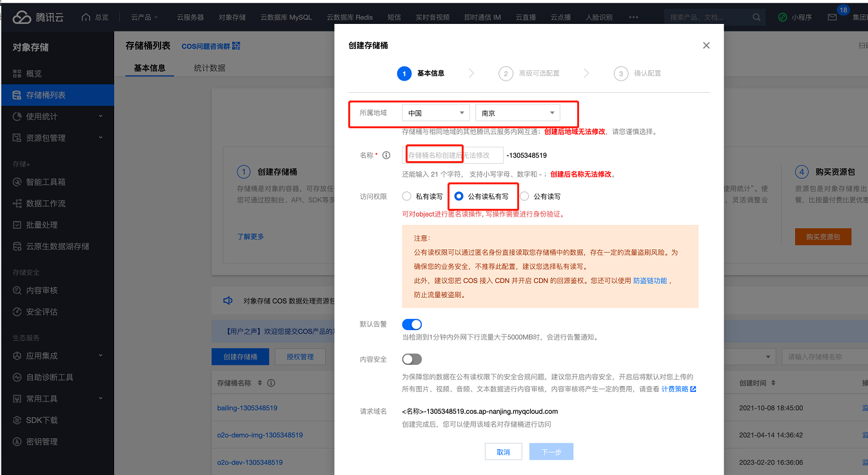Click the 自助诊断工具 icon
This screenshot has width=868, height=475.
click(x=17, y=377)
